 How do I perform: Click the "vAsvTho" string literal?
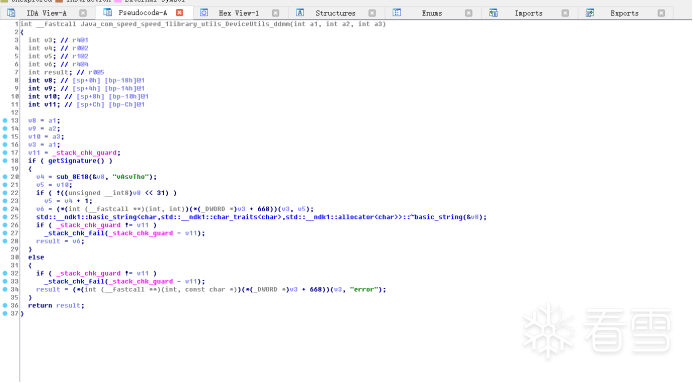click(x=130, y=177)
